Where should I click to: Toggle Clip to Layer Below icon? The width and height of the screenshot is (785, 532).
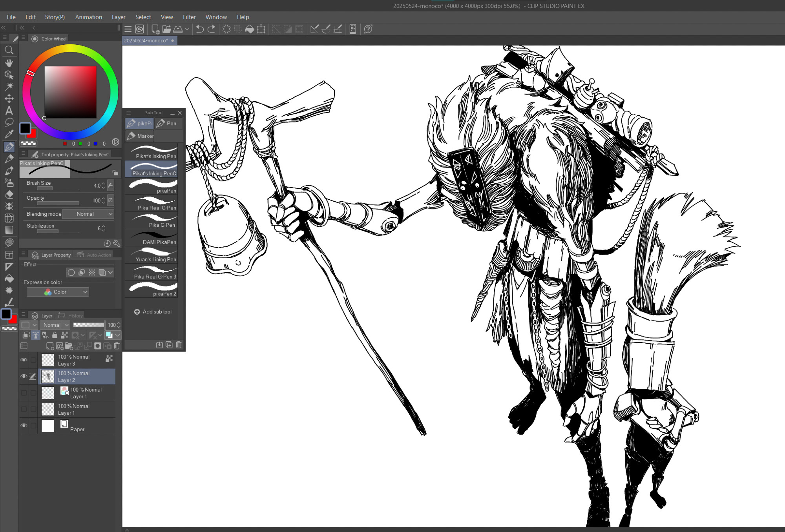(x=26, y=335)
